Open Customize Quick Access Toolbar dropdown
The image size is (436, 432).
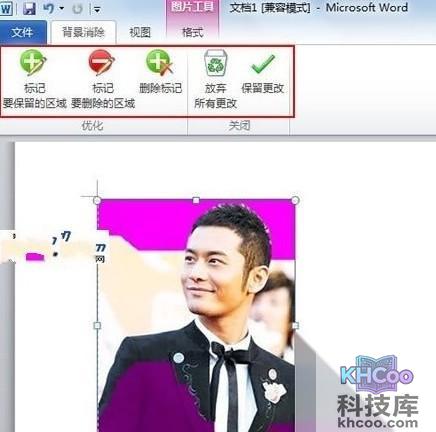tap(97, 10)
